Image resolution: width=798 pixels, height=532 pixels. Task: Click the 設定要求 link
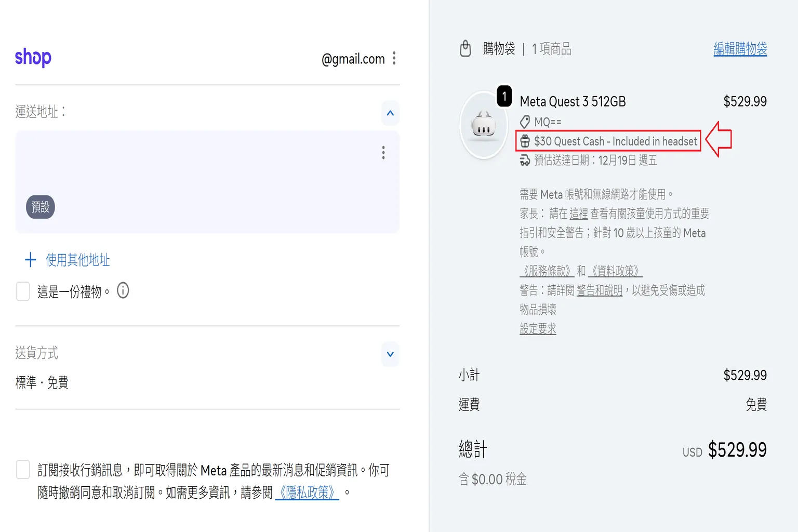pyautogui.click(x=538, y=328)
